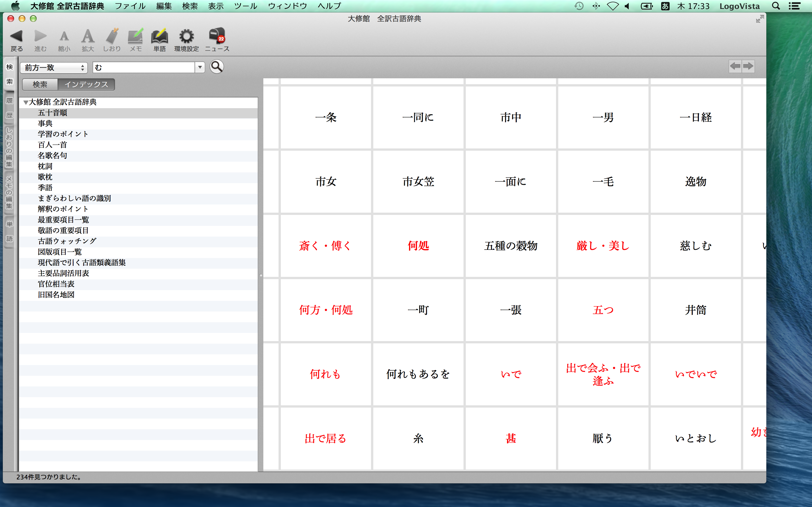
Task: Select 百人一首 in the index list
Action: pyautogui.click(x=52, y=145)
